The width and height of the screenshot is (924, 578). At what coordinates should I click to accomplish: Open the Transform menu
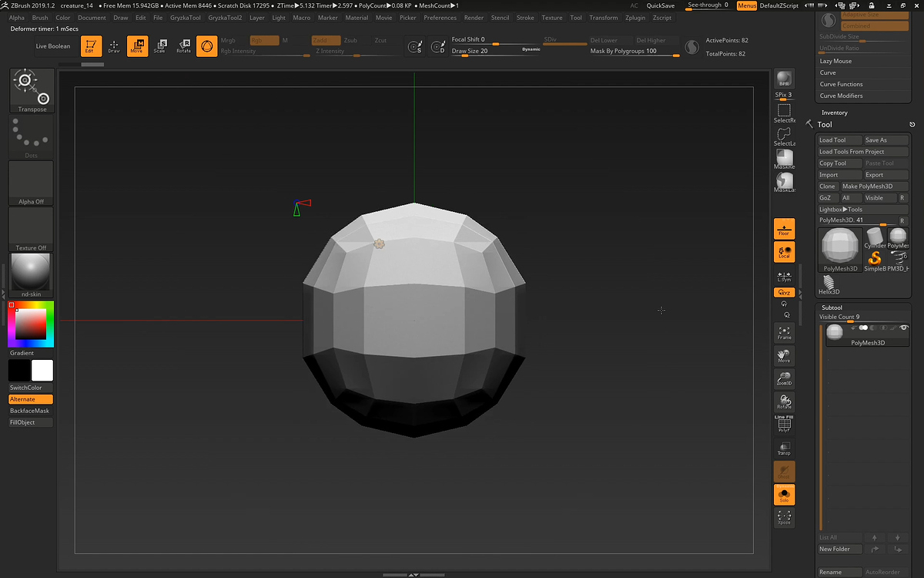603,18
